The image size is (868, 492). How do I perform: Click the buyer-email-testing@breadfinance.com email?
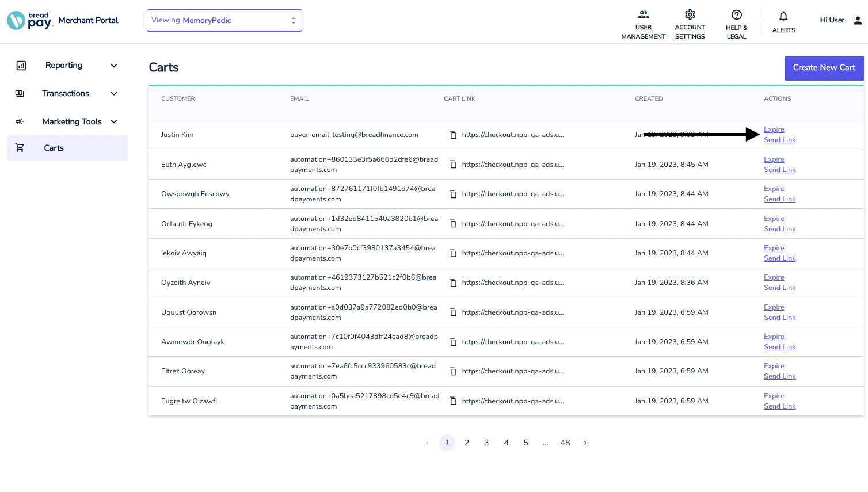354,135
